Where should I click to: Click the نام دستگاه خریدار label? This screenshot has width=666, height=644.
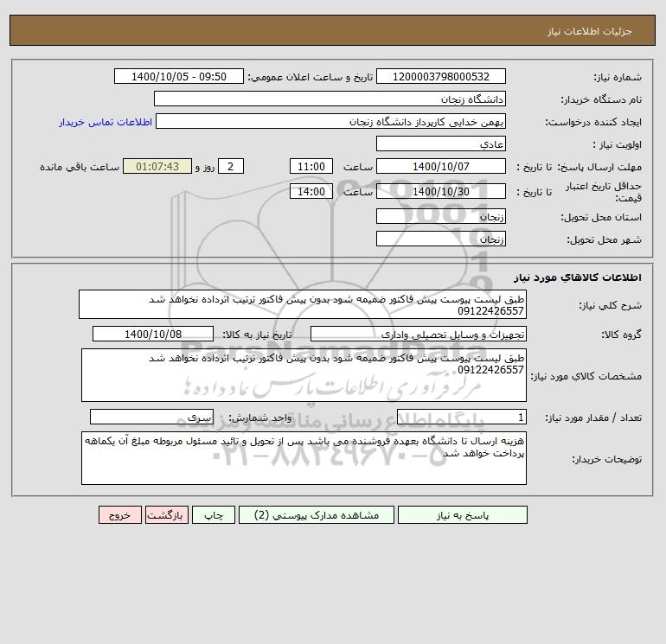point(601,99)
